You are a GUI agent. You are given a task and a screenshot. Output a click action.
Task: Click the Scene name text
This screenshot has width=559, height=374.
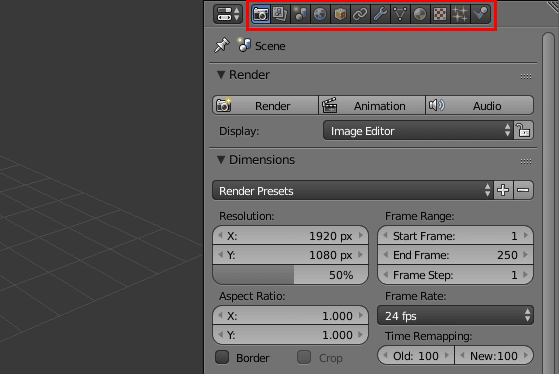(x=270, y=46)
